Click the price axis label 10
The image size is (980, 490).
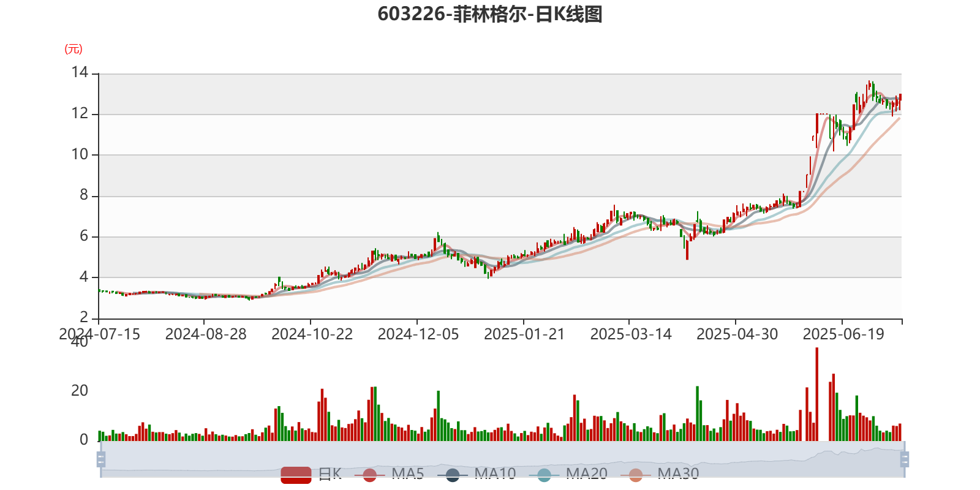[80, 154]
